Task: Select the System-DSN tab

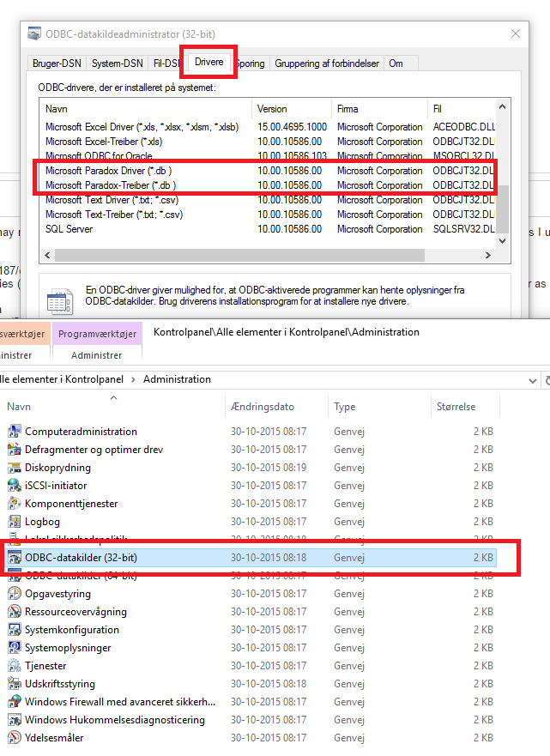Action: click(x=118, y=64)
